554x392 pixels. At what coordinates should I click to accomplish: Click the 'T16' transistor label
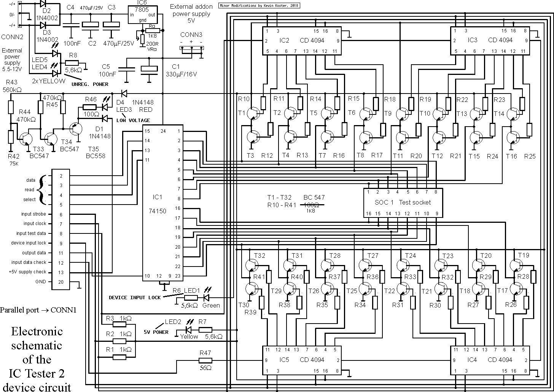click(x=511, y=156)
